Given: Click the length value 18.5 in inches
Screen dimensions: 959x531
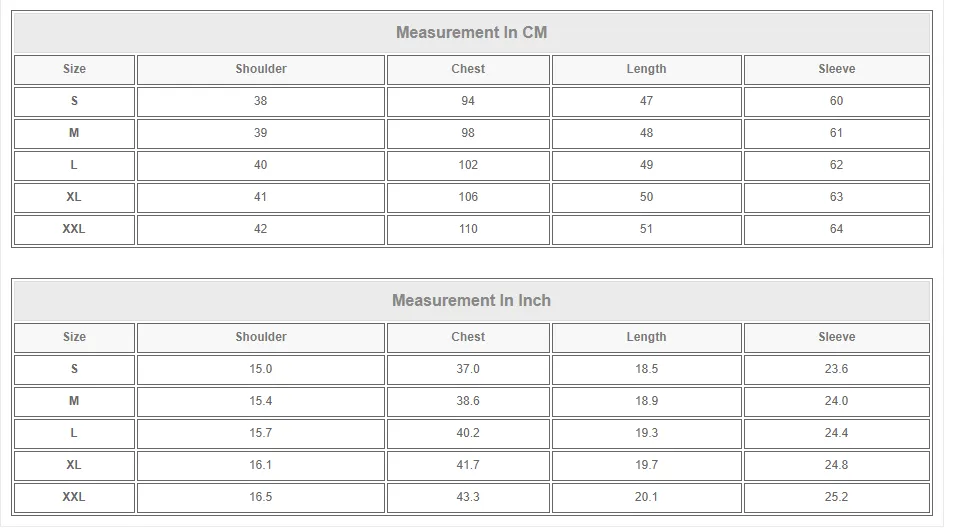Looking at the screenshot, I should click(x=646, y=369).
